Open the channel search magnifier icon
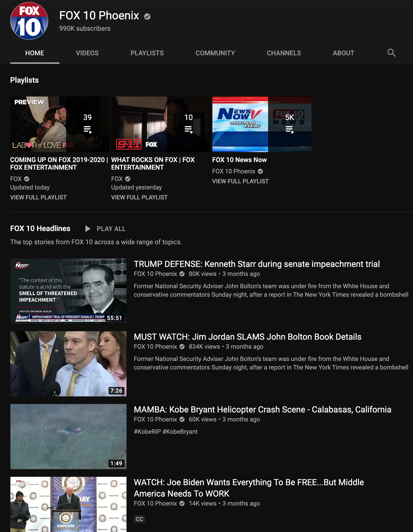Viewport: 413px width, 532px height. 391,53
